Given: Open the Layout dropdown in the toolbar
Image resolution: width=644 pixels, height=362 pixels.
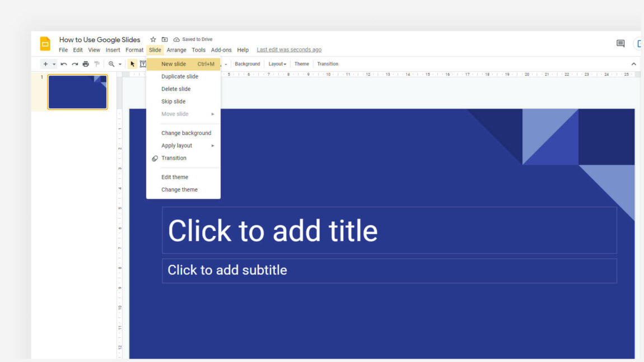Looking at the screenshot, I should click(x=277, y=63).
